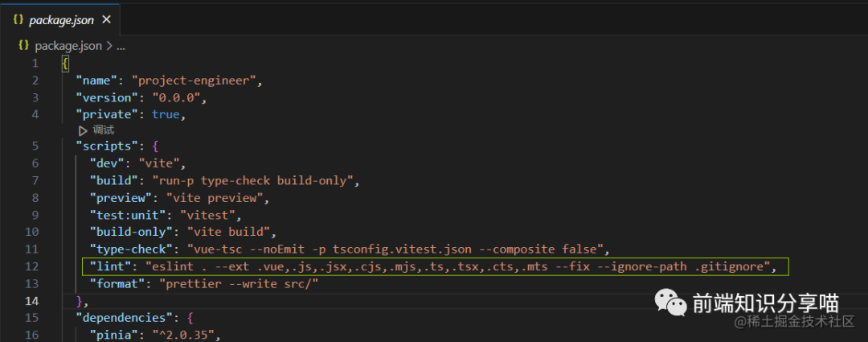
Task: Click line number 1 in gutter
Action: [x=35, y=64]
